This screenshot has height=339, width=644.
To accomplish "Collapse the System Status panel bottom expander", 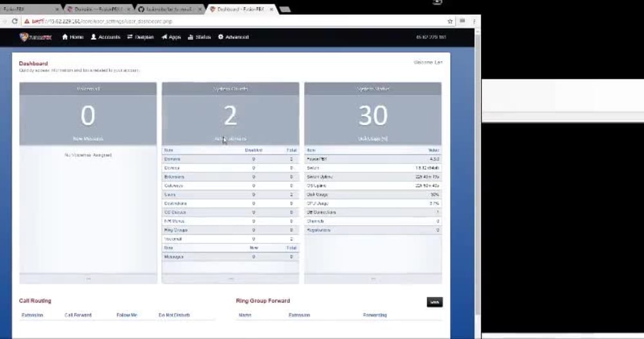I will pos(373,278).
